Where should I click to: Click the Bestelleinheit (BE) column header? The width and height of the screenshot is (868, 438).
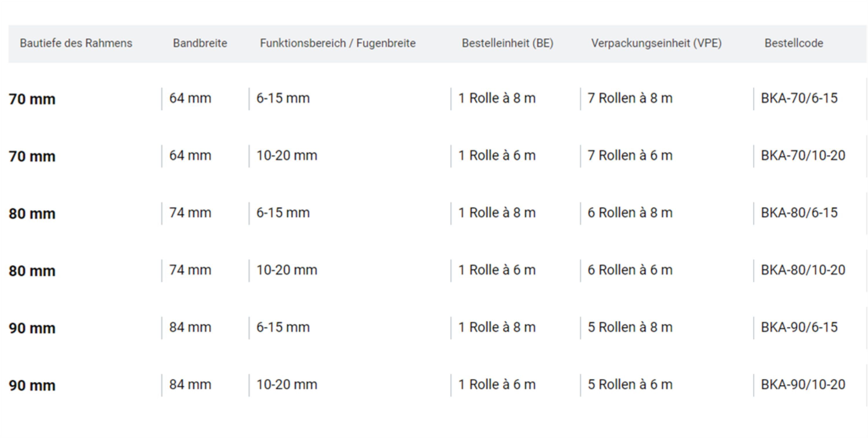[x=507, y=43]
